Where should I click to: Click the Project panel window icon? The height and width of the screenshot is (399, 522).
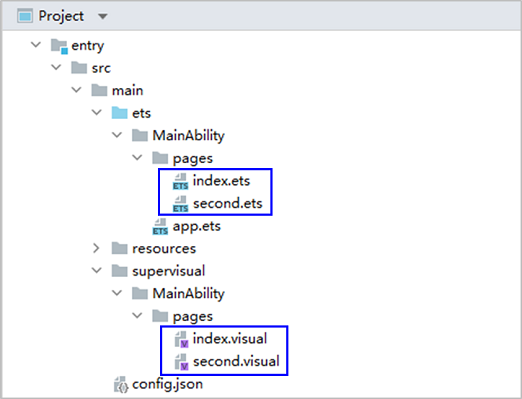25,16
